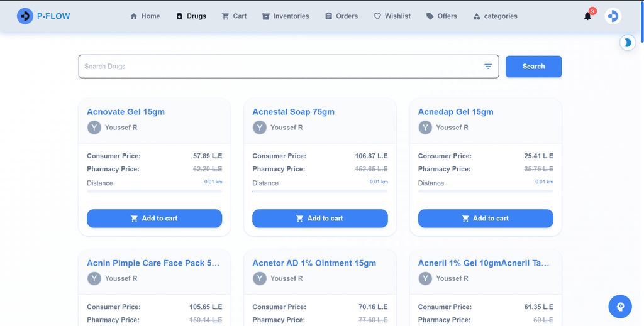Open the Acnestal Soap 75gm title link
The width and height of the screenshot is (644, 326).
(293, 112)
